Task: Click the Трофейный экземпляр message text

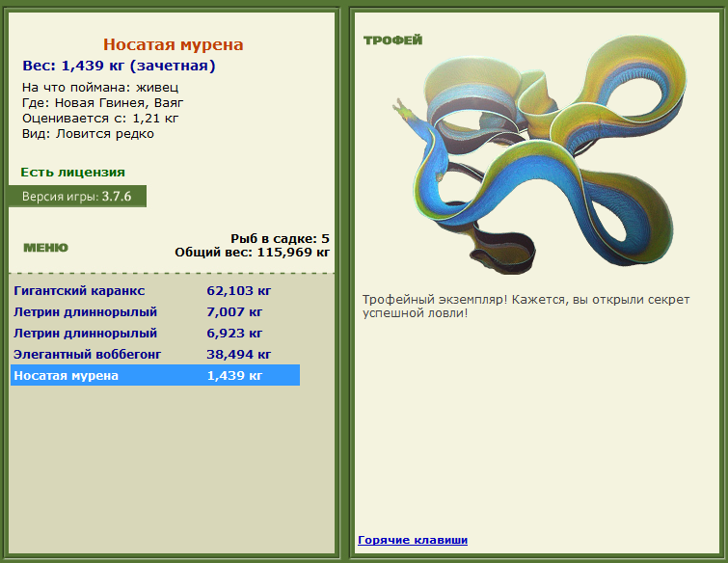Action: 526,307
